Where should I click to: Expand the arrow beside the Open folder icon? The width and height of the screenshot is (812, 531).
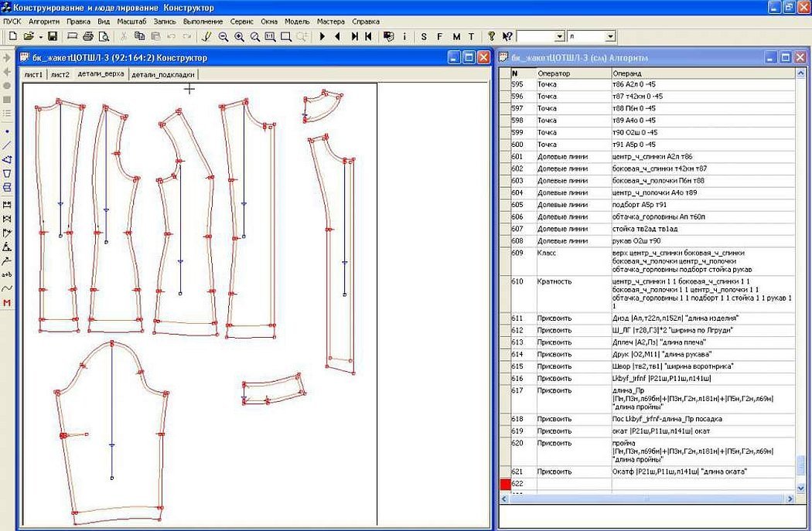point(40,37)
